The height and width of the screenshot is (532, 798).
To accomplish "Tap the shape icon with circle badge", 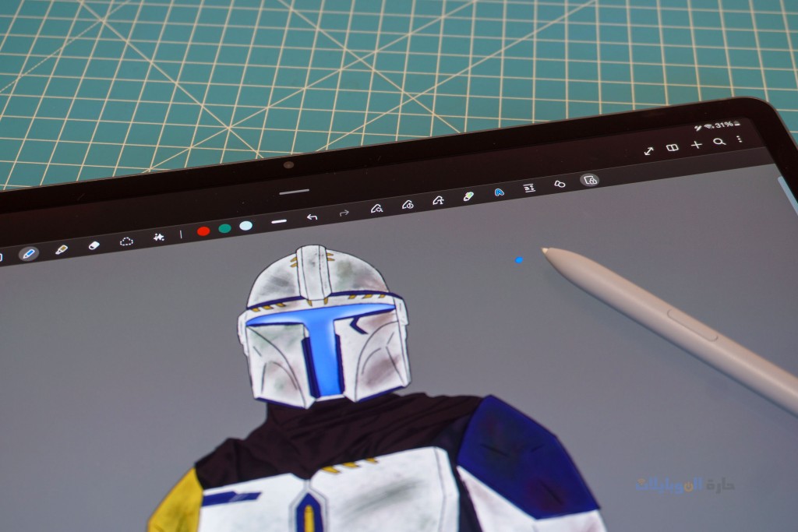I will 408,204.
